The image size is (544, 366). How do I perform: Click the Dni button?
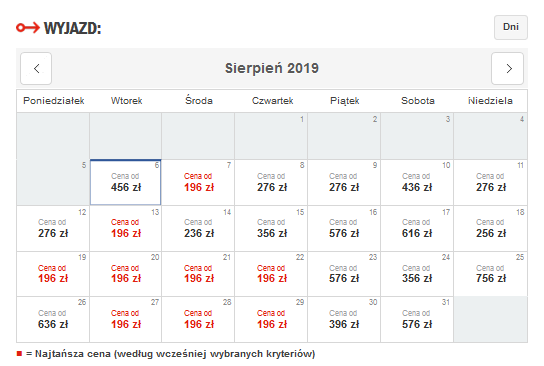pos(511,27)
